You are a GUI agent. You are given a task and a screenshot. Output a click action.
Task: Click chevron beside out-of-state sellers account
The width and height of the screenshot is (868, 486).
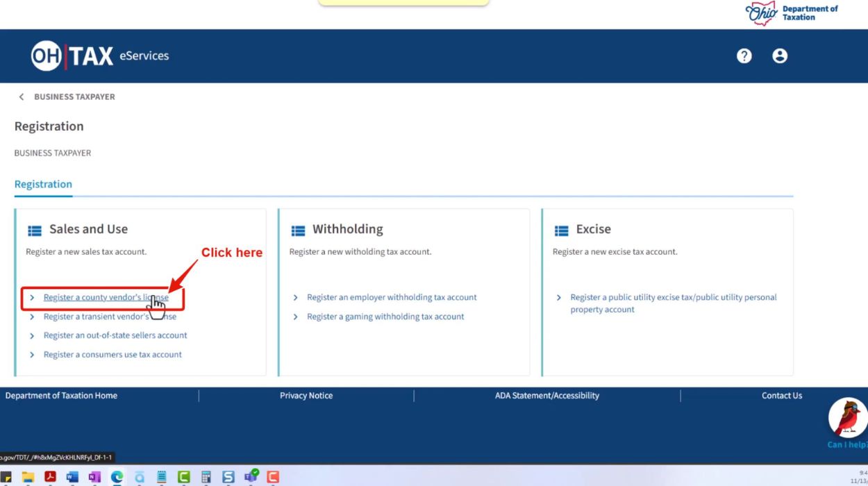tap(32, 336)
